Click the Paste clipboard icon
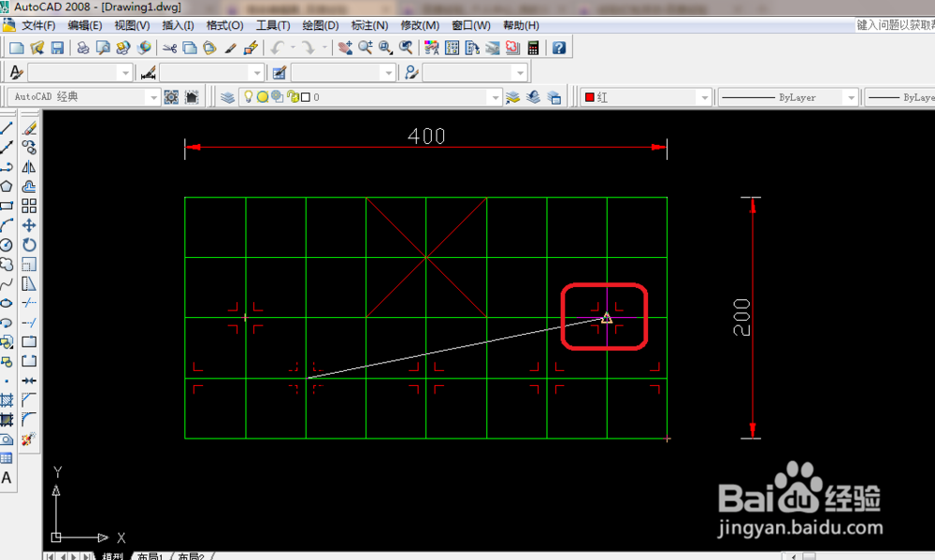The image size is (935, 560). (x=209, y=48)
